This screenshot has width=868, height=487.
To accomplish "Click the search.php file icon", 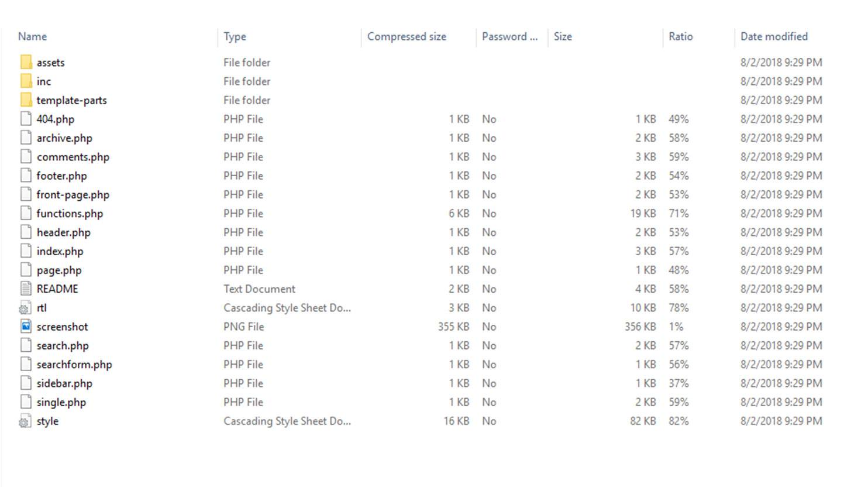I will point(26,345).
